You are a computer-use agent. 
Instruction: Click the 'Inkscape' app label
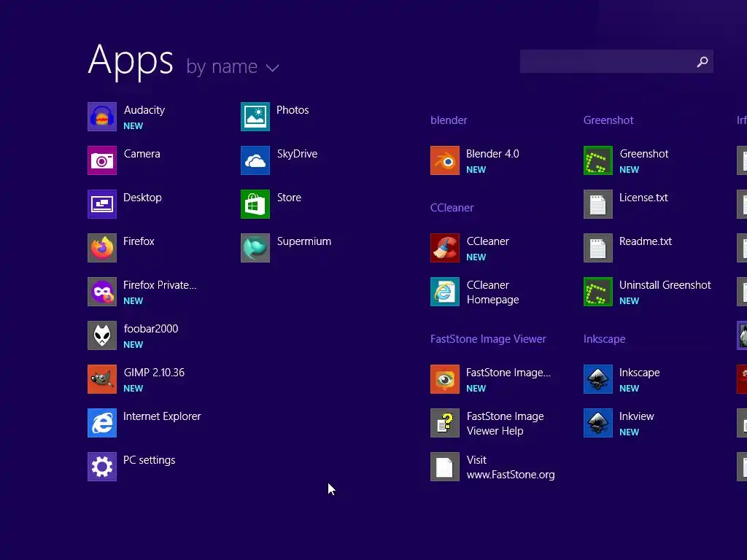tap(639, 373)
